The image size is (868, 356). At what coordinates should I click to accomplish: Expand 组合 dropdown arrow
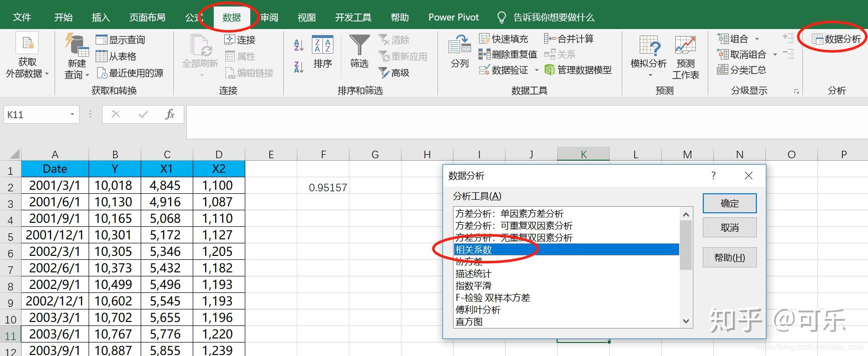757,39
